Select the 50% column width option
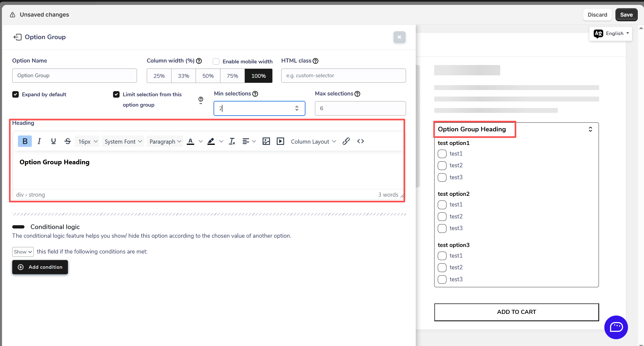Viewport: 644px width, 346px height. [208, 76]
